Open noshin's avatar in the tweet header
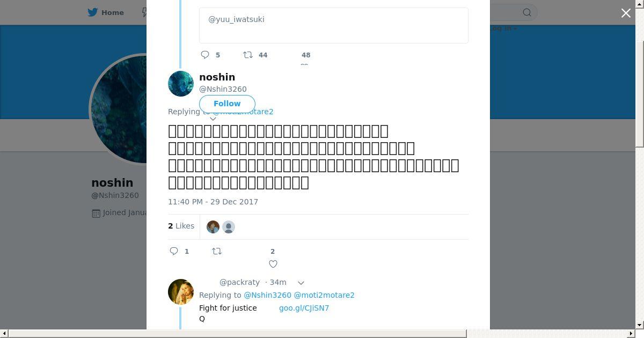Viewport: 644px width, 338px height. coord(181,84)
